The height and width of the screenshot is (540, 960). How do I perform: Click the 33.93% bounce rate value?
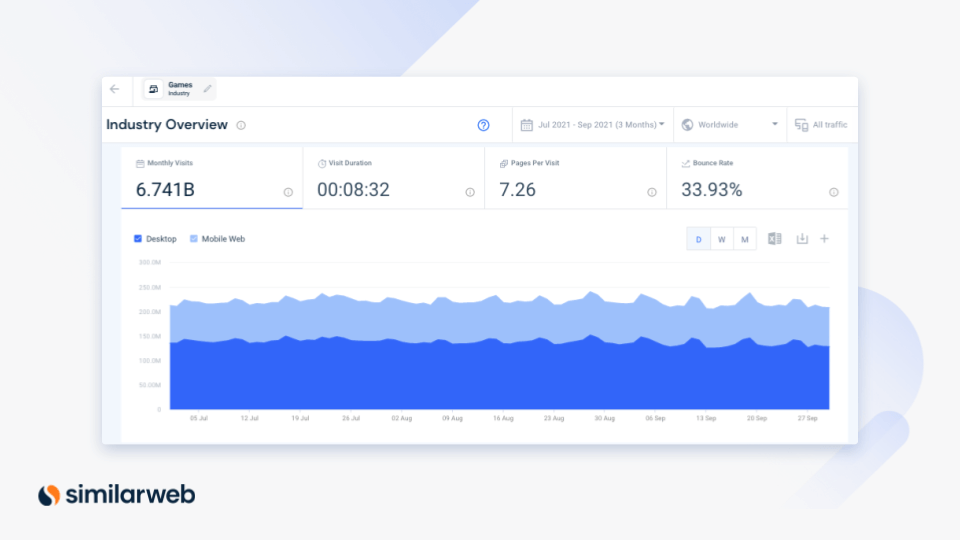(711, 190)
